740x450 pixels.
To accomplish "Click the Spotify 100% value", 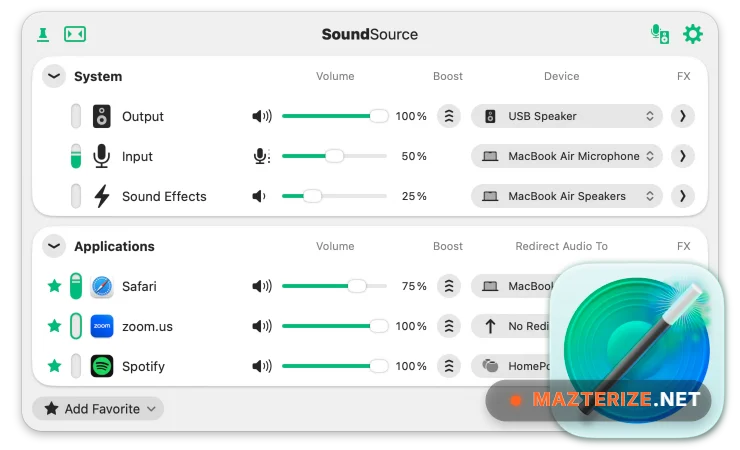I will tap(411, 367).
